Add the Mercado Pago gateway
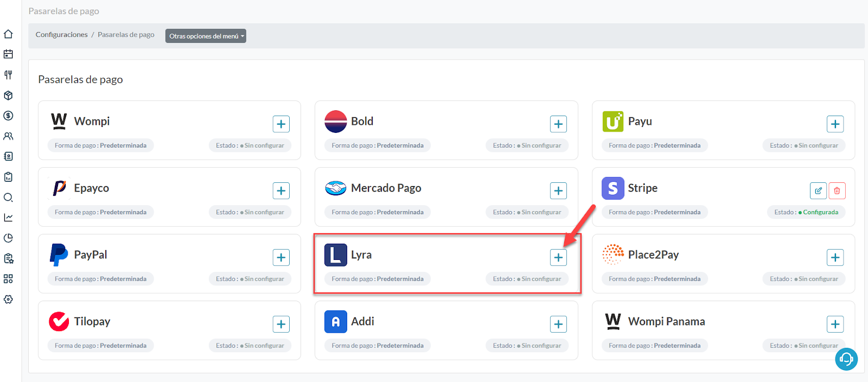Screen dimensions: 868x382 click(558, 190)
